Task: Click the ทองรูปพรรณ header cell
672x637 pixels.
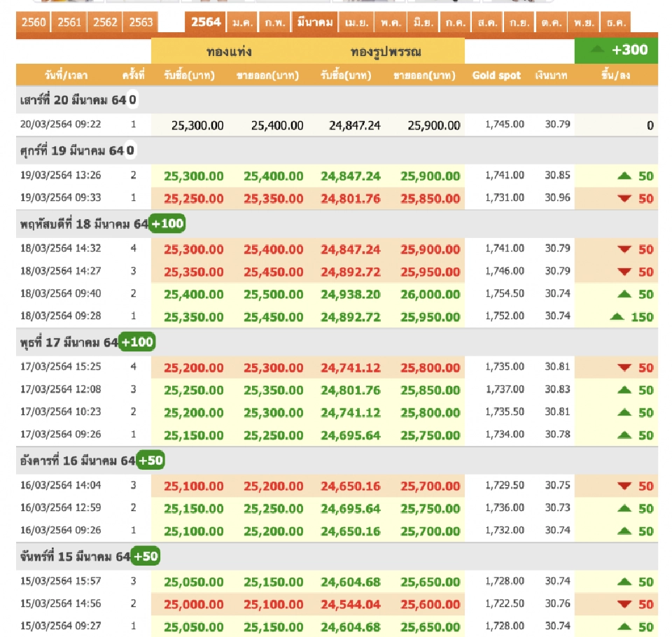Action: 386,52
